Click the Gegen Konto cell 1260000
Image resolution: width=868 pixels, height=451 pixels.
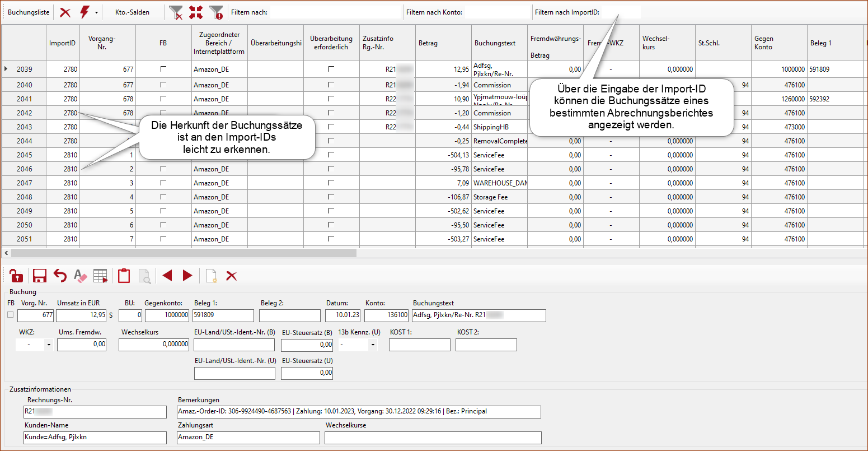click(779, 99)
